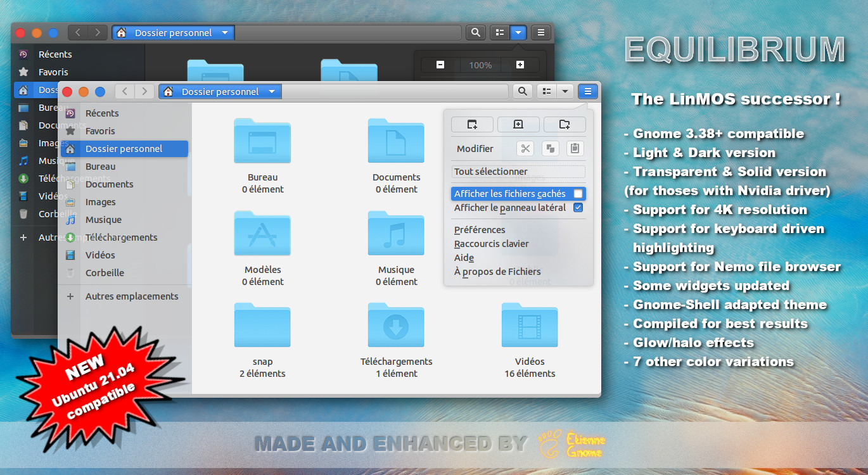Toggle list view button in light window
The height and width of the screenshot is (475, 868).
[x=546, y=92]
